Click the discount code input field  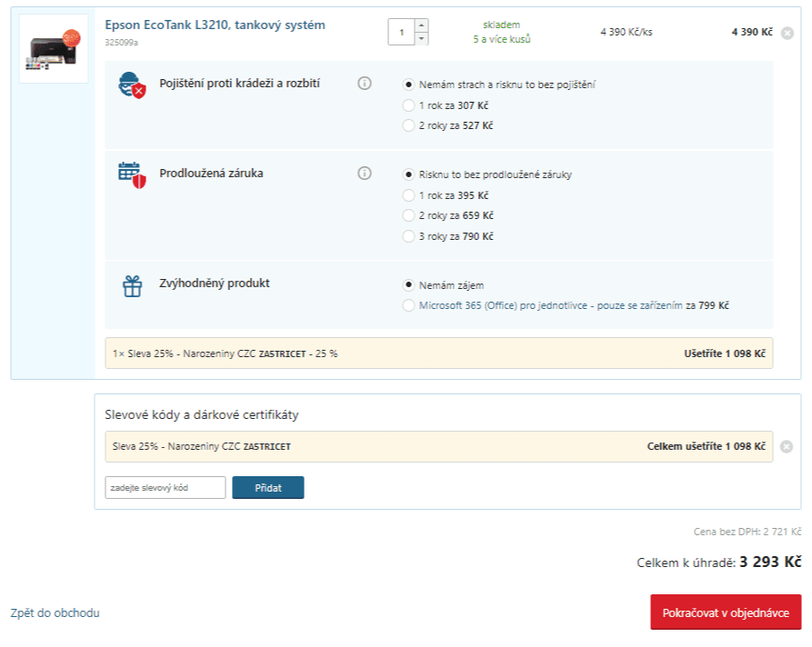165,488
